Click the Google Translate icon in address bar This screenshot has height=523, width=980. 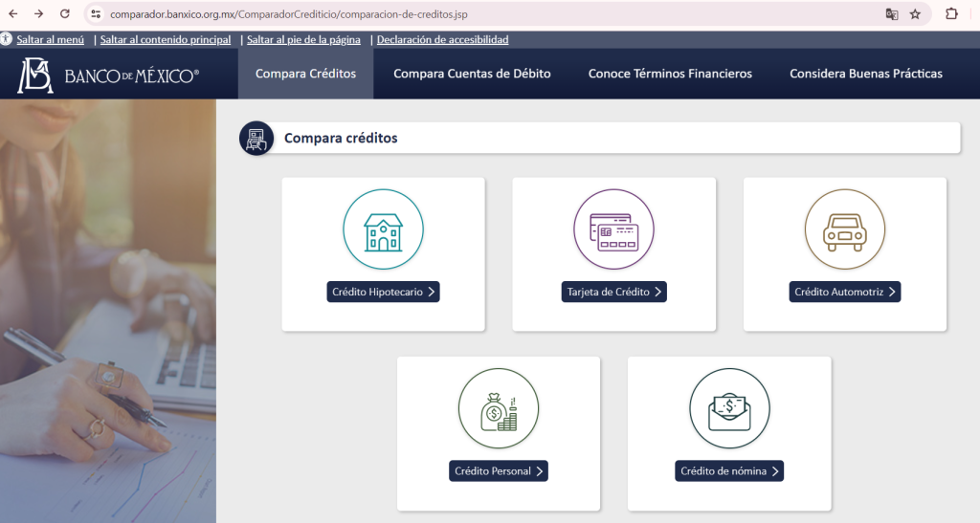coord(892,14)
